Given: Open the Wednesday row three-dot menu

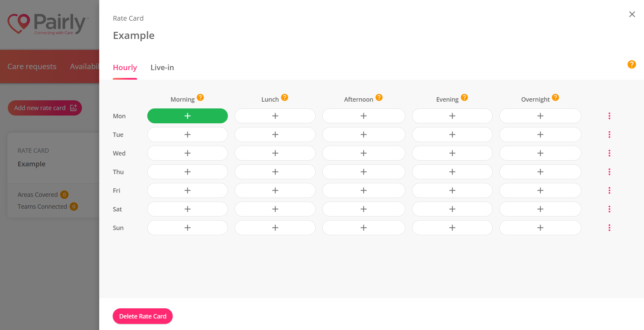Looking at the screenshot, I should [x=609, y=153].
